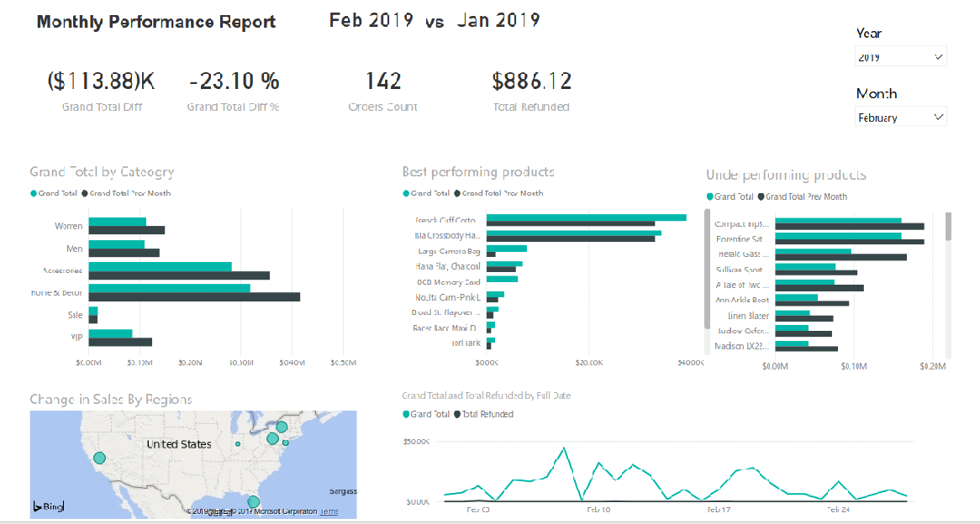Click the Feb 24 date axis label

click(x=838, y=510)
